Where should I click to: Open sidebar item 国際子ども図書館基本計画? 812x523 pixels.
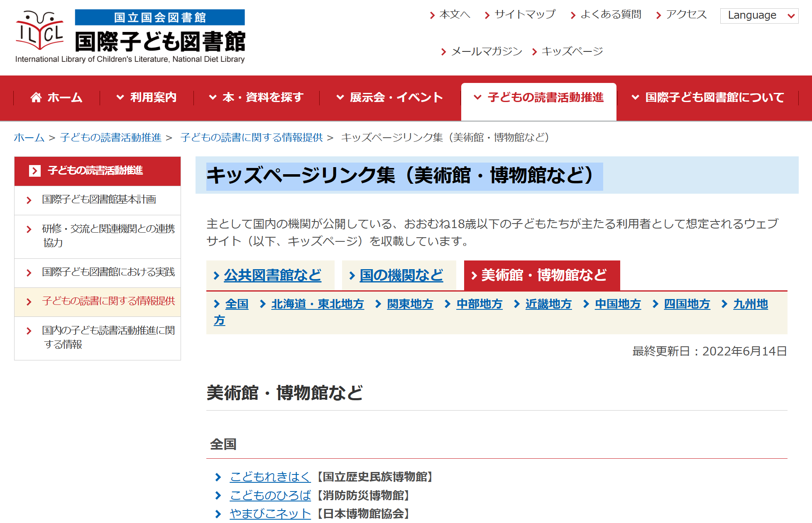(x=98, y=200)
